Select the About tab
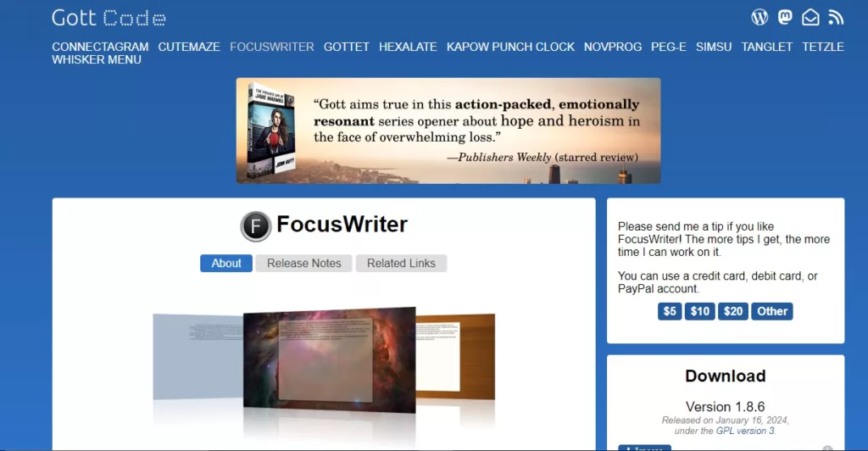The image size is (868, 451). tap(225, 264)
